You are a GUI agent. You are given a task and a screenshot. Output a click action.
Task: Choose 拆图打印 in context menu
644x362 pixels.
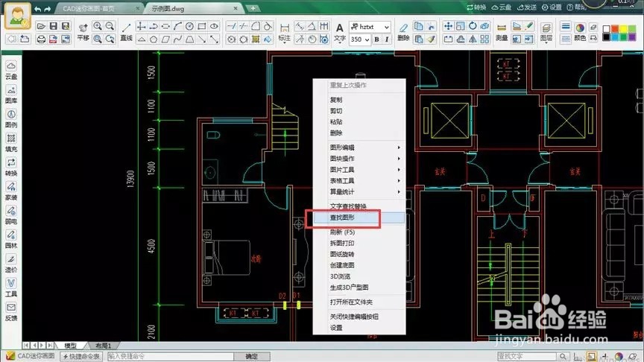(x=359, y=243)
